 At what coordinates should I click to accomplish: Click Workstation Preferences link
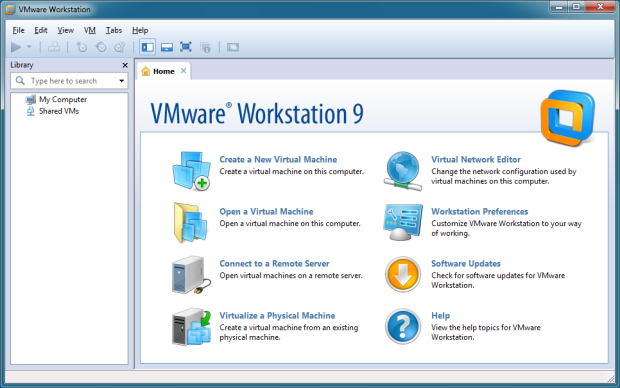click(x=480, y=212)
